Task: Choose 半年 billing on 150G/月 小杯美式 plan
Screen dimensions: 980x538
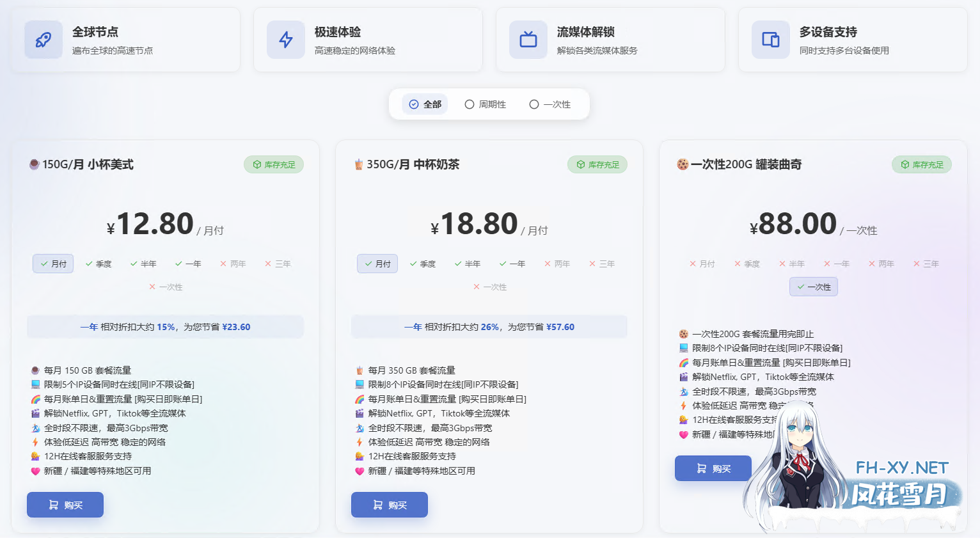Action: point(143,264)
